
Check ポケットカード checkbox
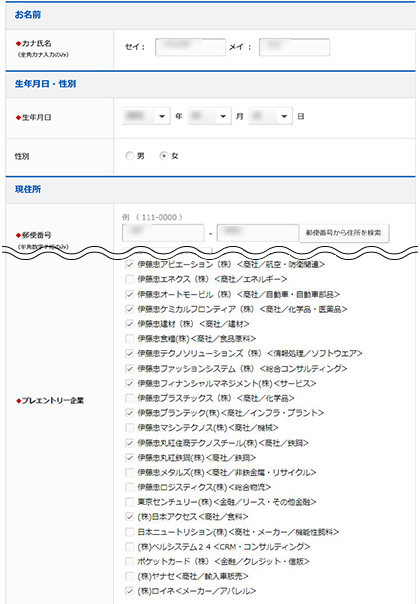point(130,561)
